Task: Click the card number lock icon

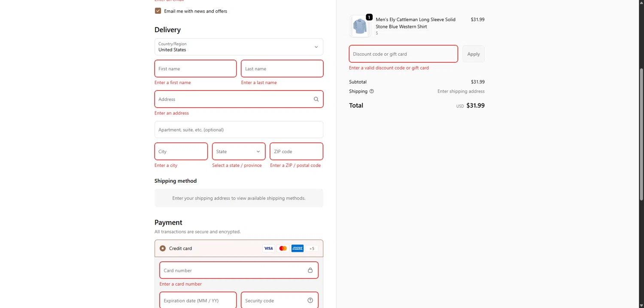Action: [x=310, y=270]
